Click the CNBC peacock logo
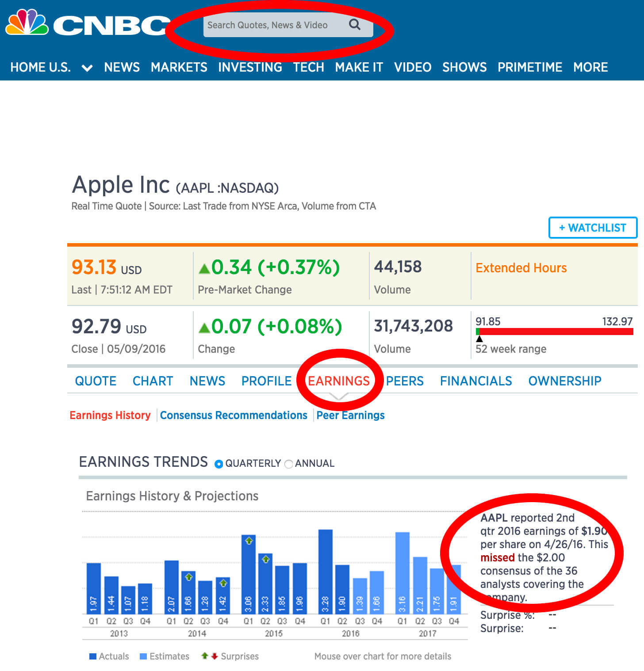Viewport: 644px width, 671px height. click(27, 22)
